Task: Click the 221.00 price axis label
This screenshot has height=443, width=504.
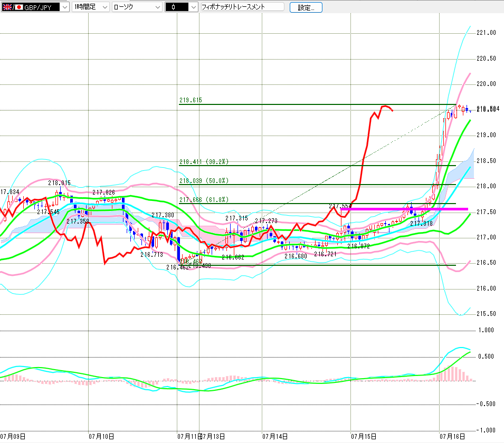Action: [x=486, y=33]
